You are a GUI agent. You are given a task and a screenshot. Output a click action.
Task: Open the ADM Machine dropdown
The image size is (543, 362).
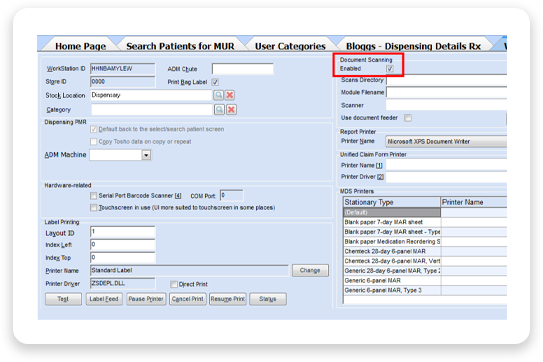click(146, 155)
